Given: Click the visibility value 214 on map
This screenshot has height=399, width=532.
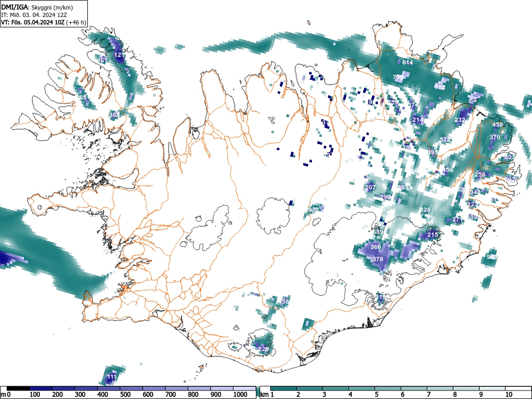Looking at the screenshot, I should coord(418,120).
